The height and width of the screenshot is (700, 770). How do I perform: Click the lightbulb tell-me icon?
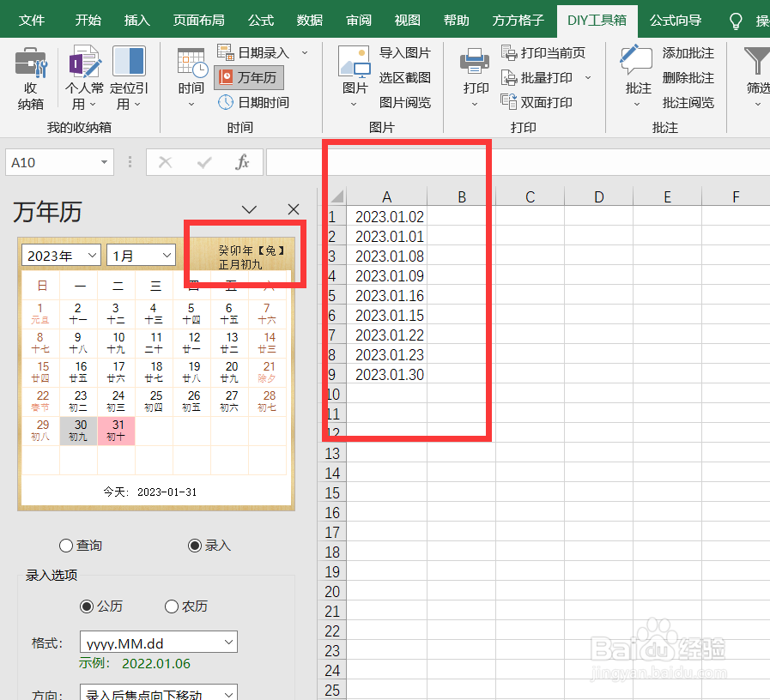736,21
